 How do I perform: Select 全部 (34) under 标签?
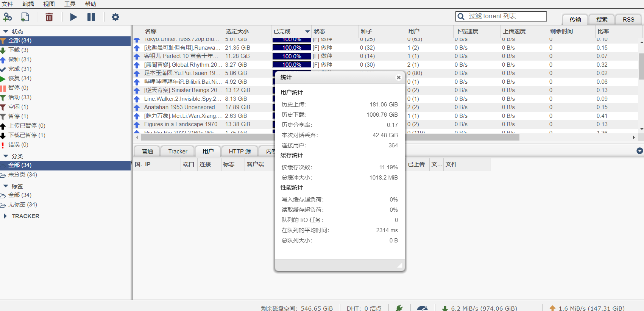[x=65, y=195]
